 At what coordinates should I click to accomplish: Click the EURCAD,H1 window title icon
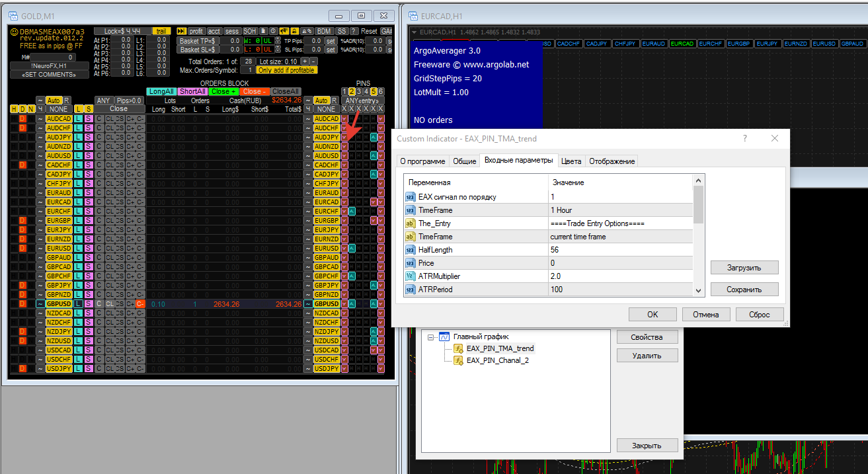tap(412, 16)
